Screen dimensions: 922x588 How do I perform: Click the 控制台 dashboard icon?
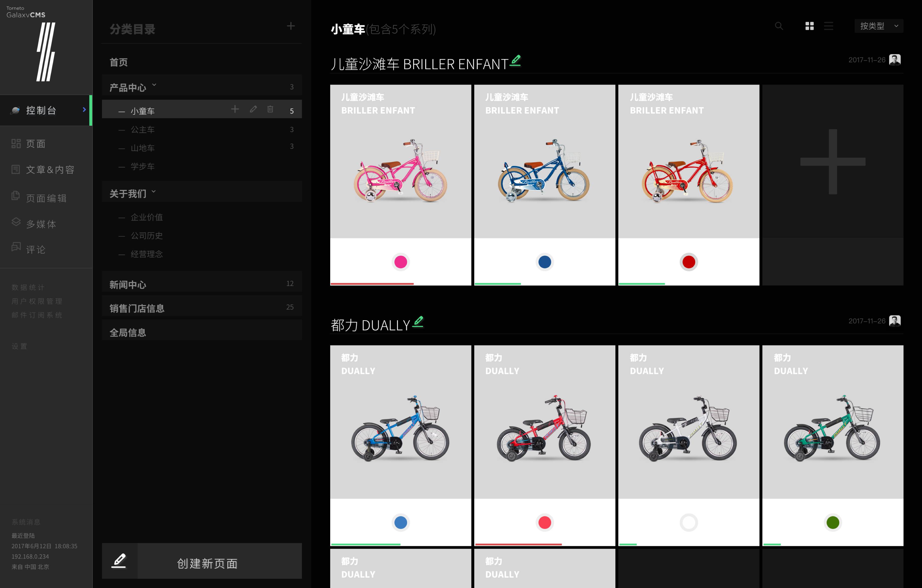(15, 110)
